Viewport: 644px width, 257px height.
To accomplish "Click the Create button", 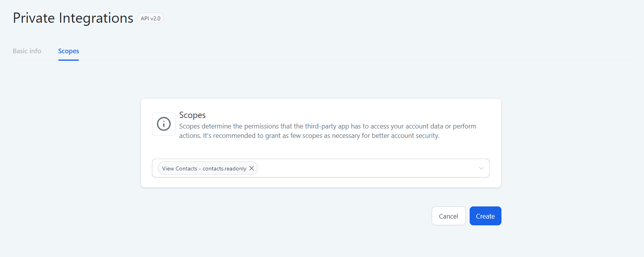I will tap(485, 216).
